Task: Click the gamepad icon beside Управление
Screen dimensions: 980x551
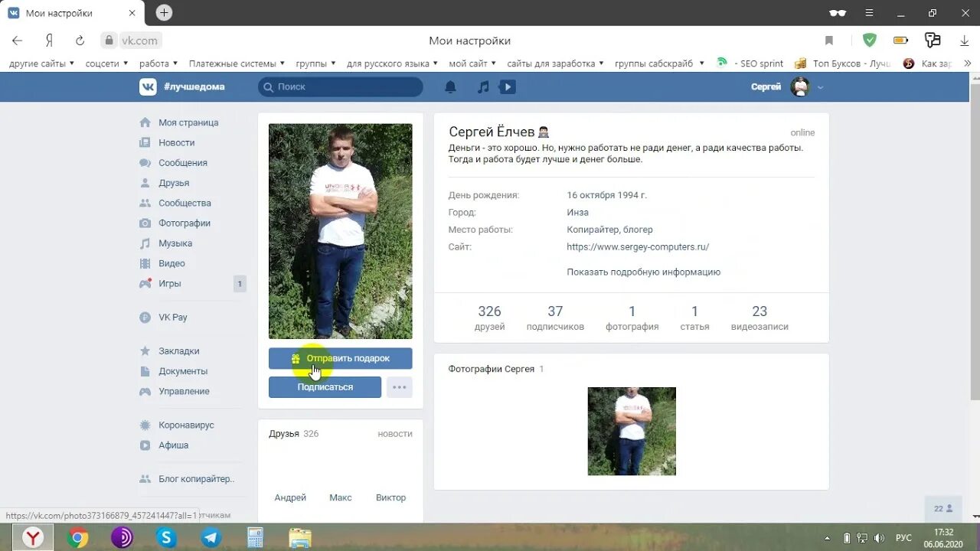Action: coord(145,391)
